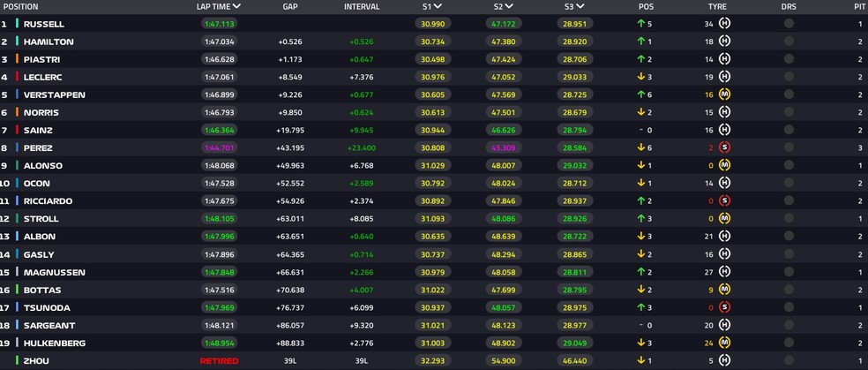Click Zhou's S3 time 46.440
868x370 pixels.
coord(574,360)
